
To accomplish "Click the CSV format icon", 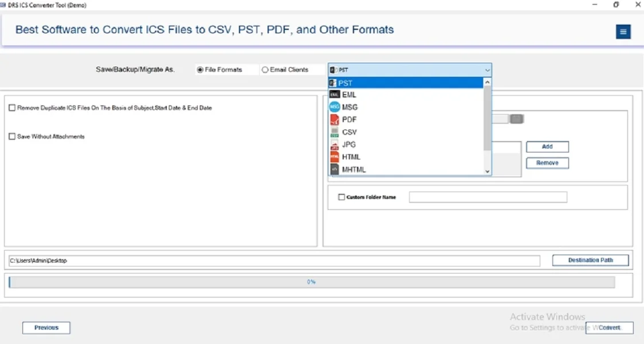I will [335, 132].
